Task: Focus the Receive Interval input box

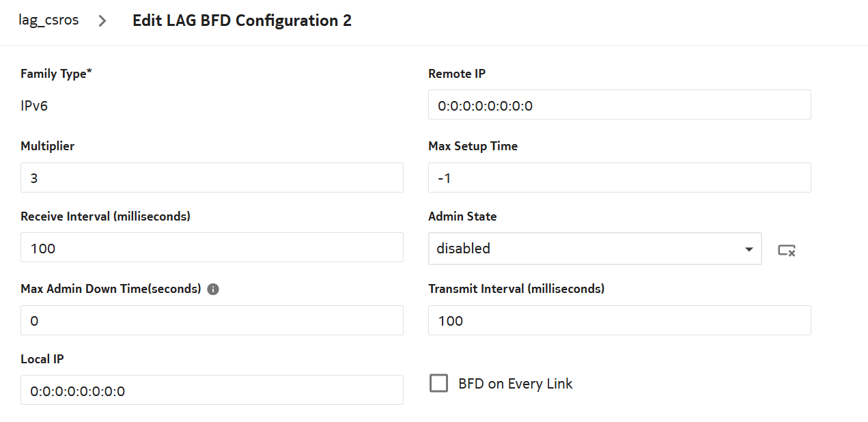Action: pyautogui.click(x=212, y=247)
